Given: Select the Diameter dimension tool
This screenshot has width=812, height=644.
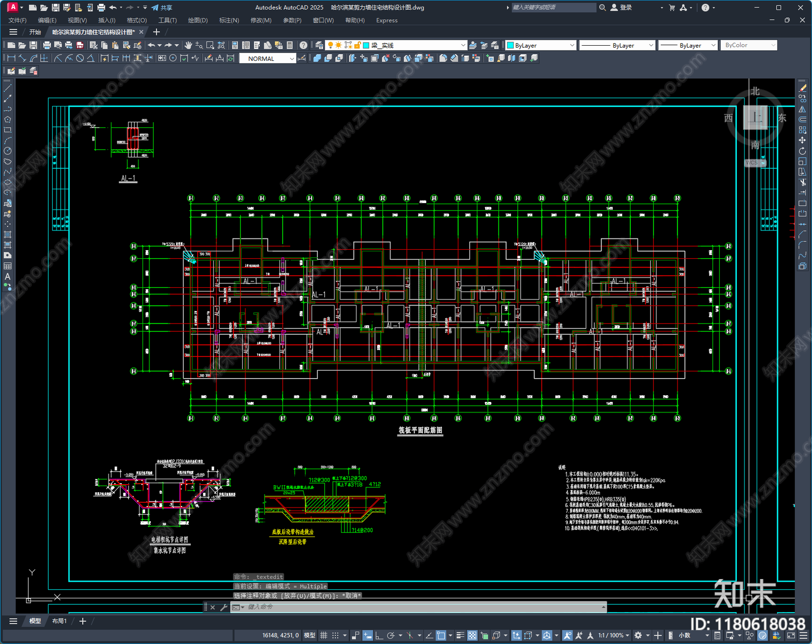Looking at the screenshot, I should [x=80, y=58].
